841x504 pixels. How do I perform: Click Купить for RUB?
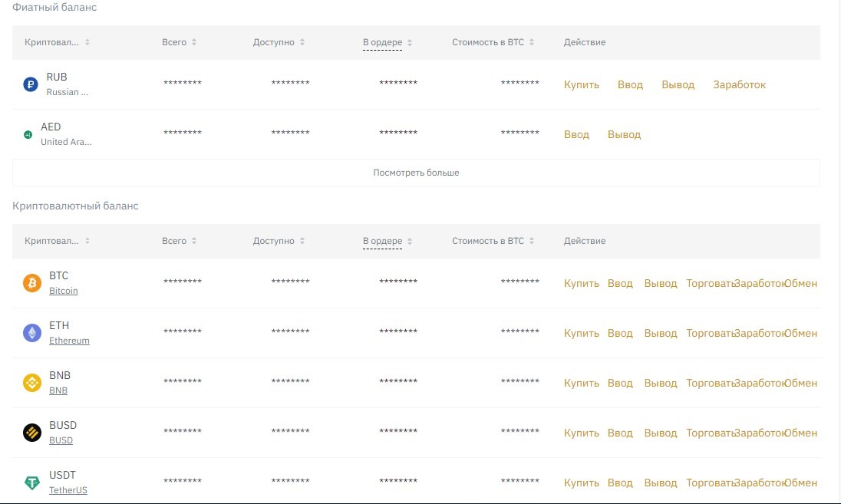pos(581,84)
